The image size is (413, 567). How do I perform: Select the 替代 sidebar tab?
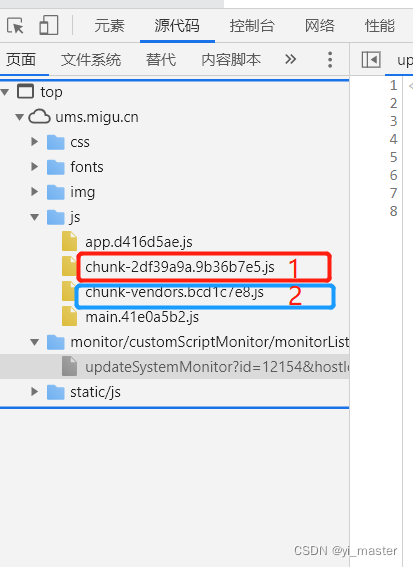pos(161,60)
